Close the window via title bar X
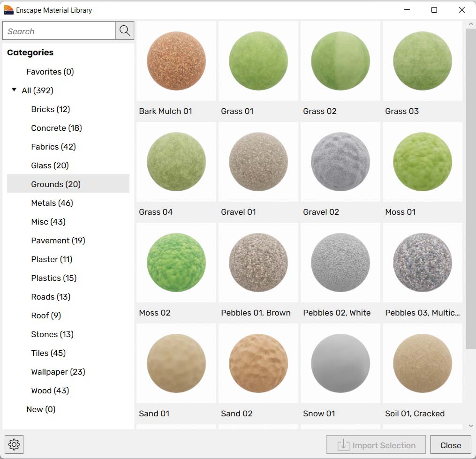The image size is (476, 459). tap(462, 10)
